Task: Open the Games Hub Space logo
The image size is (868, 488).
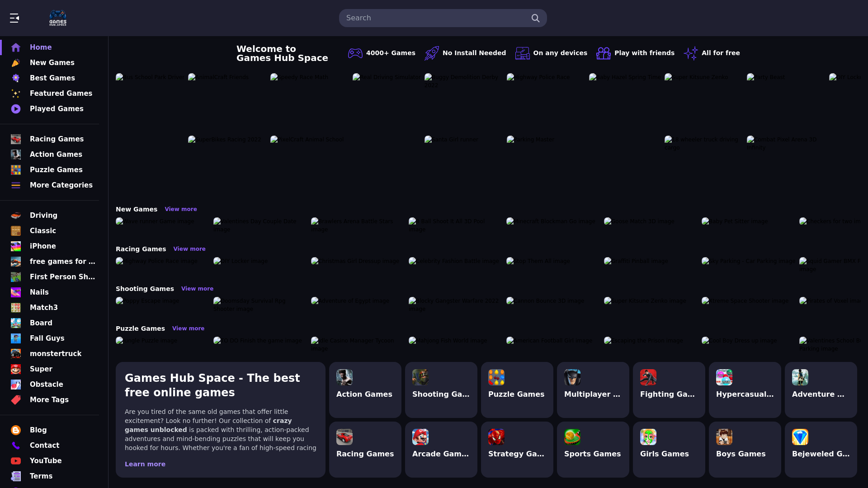Action: tap(58, 18)
